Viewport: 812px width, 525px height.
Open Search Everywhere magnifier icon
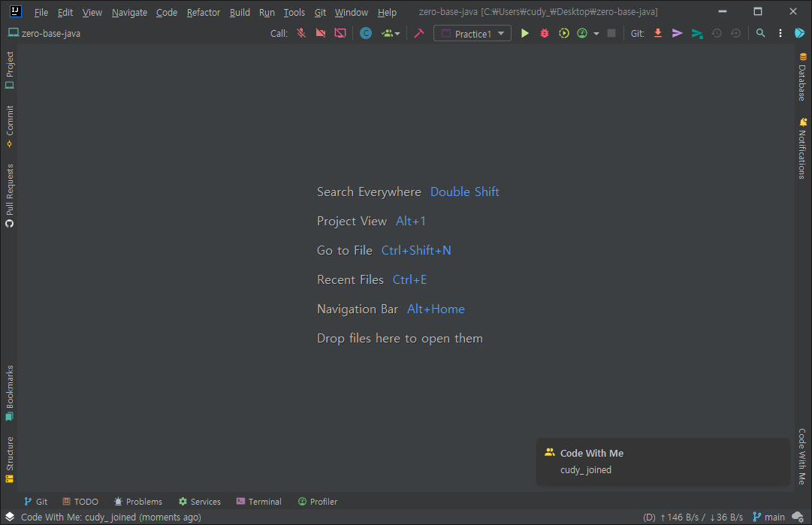760,33
